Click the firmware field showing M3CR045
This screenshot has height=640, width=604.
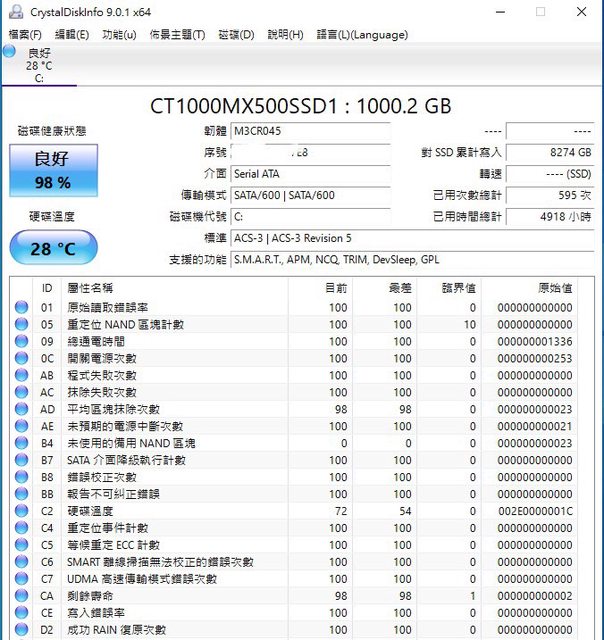pos(309,131)
